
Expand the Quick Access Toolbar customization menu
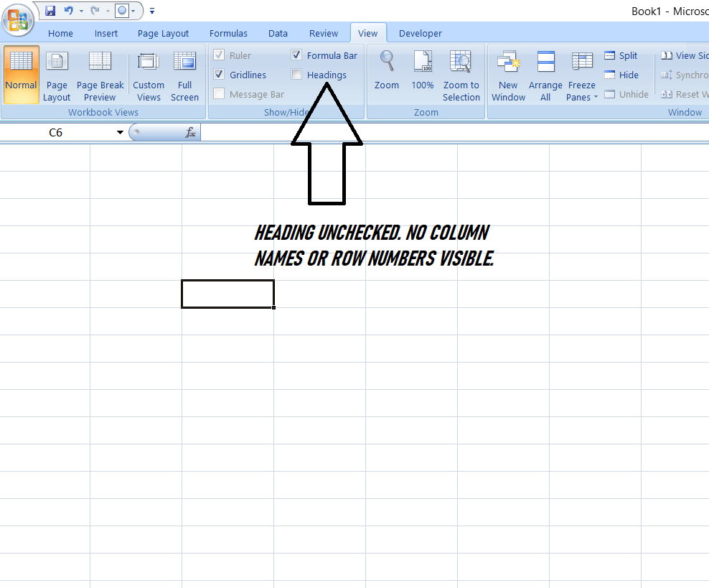pos(151,11)
